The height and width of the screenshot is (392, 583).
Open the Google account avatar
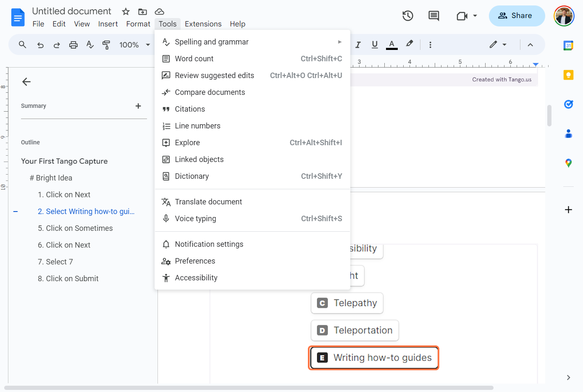(x=564, y=16)
